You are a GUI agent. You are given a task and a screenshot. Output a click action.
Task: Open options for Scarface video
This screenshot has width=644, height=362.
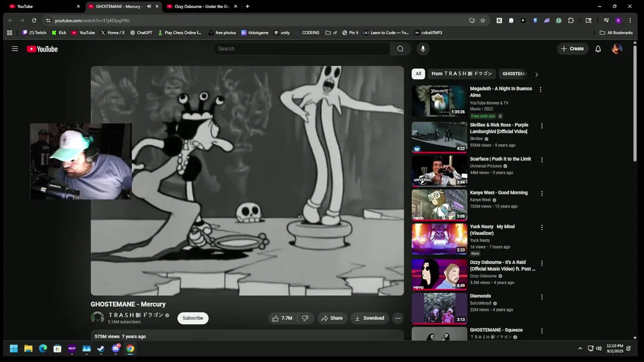[x=542, y=160]
